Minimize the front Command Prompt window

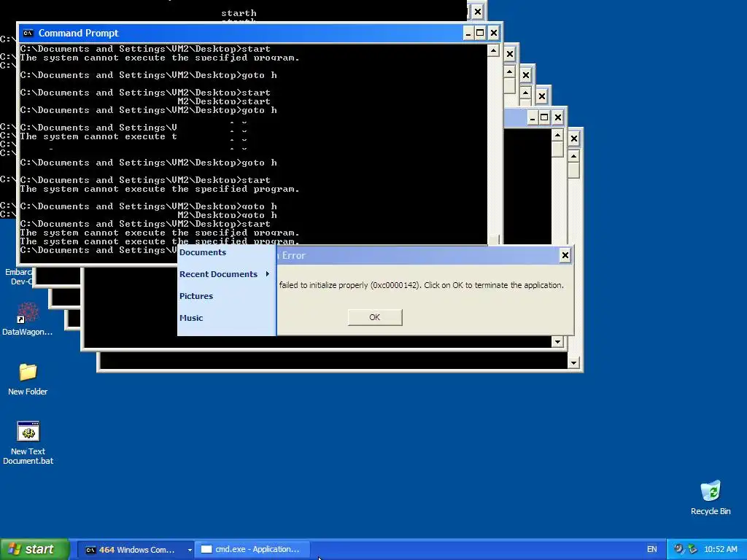coord(468,33)
